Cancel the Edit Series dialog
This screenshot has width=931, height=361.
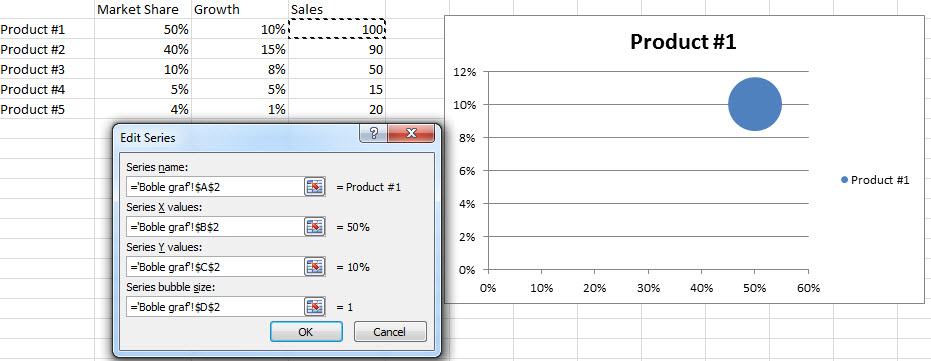pos(390,332)
